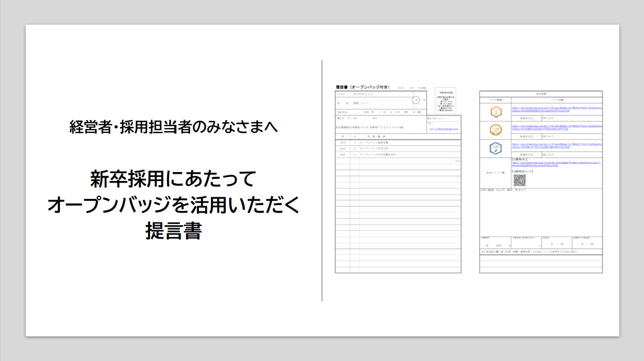Viewport: 644px width, 361px height.
Task: Click the オープンバッジ大学入学 education row
Action: click(398, 148)
